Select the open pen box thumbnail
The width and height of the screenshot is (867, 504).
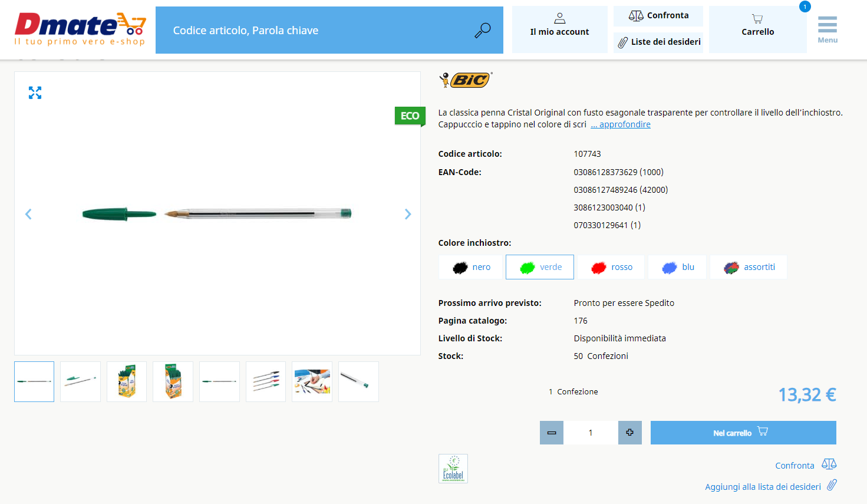[x=173, y=381]
